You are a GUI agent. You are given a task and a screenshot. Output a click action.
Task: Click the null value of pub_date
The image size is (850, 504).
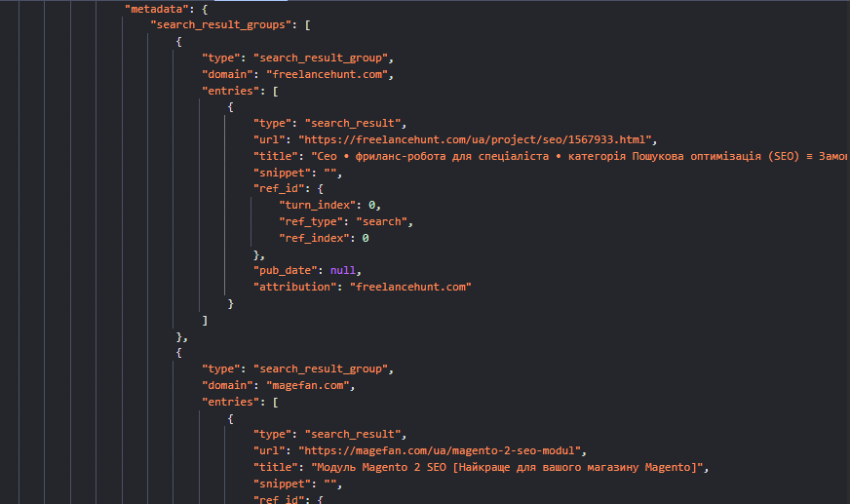point(343,270)
